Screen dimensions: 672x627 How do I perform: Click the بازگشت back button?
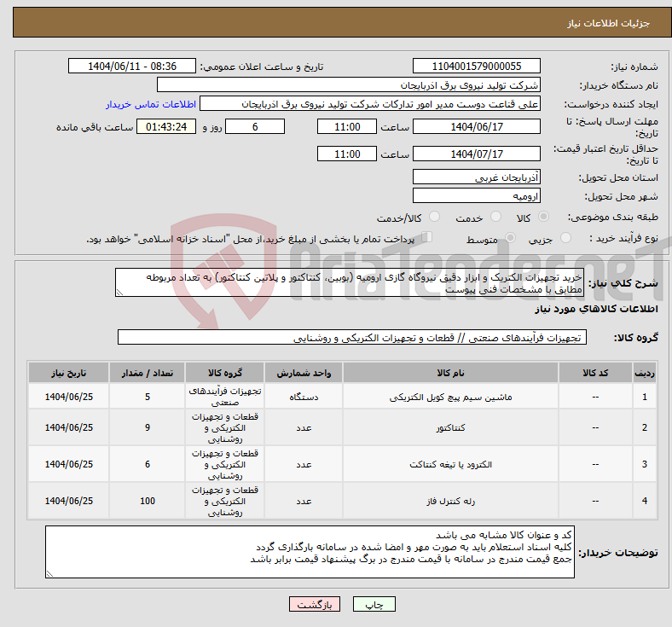click(315, 604)
